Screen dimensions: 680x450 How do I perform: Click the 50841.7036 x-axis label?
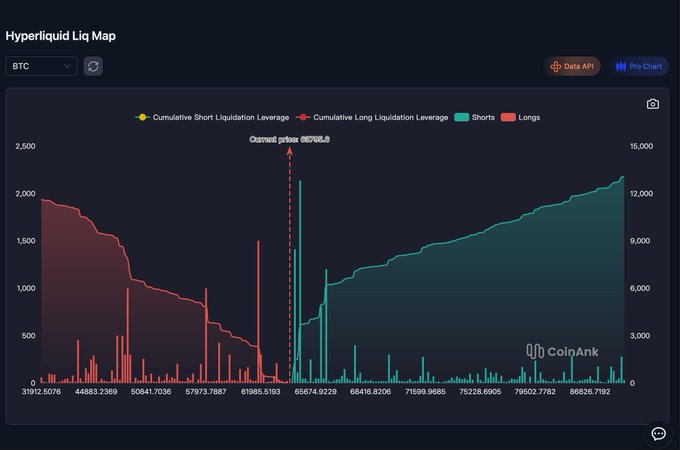[x=151, y=391]
